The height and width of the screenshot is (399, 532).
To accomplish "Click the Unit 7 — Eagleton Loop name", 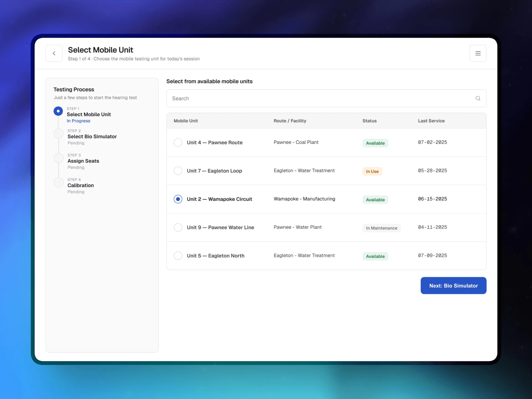I will point(214,171).
